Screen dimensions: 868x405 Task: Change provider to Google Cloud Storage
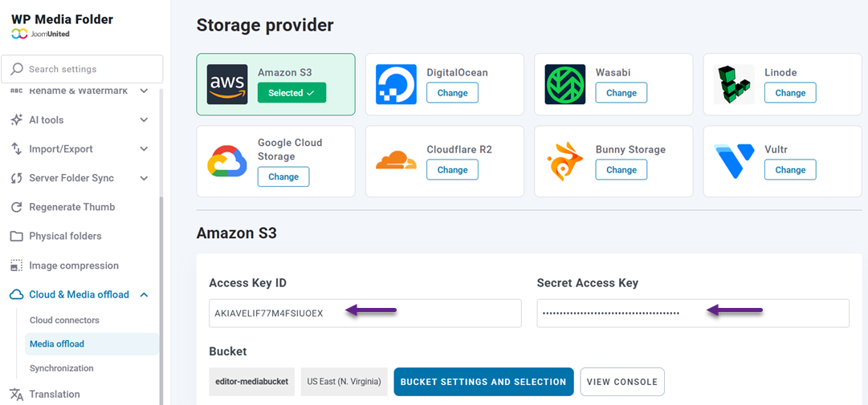(x=283, y=176)
